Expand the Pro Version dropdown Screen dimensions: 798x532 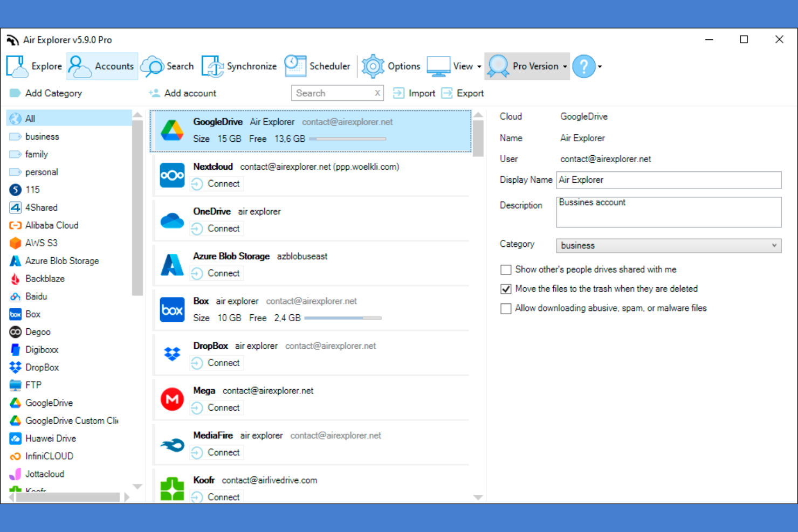[x=564, y=66]
